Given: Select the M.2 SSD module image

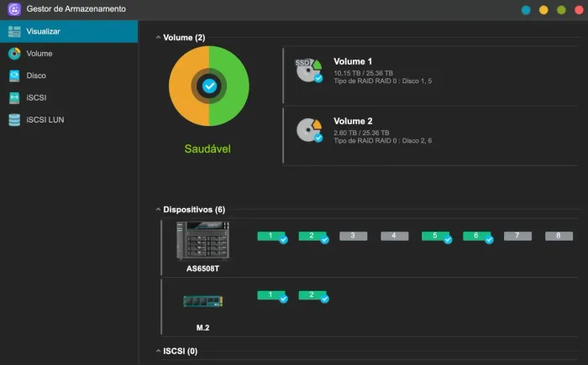Looking at the screenshot, I should pyautogui.click(x=202, y=300).
